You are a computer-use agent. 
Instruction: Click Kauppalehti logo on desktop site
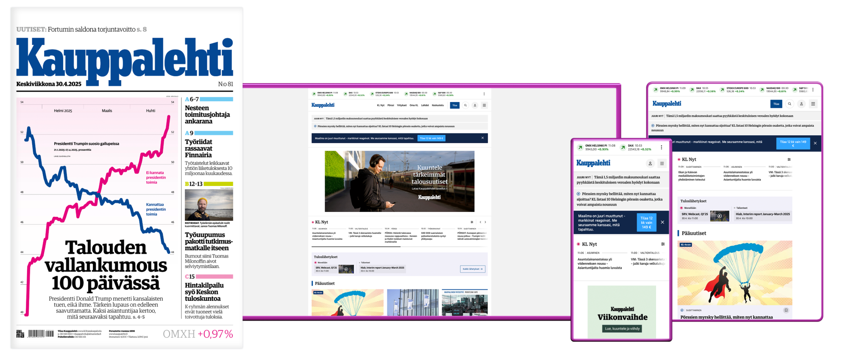coord(323,105)
